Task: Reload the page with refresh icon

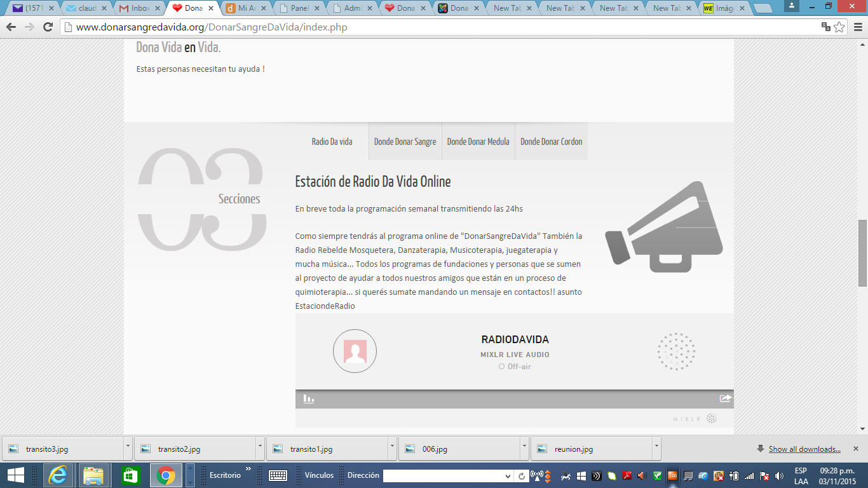Action: click(x=48, y=27)
